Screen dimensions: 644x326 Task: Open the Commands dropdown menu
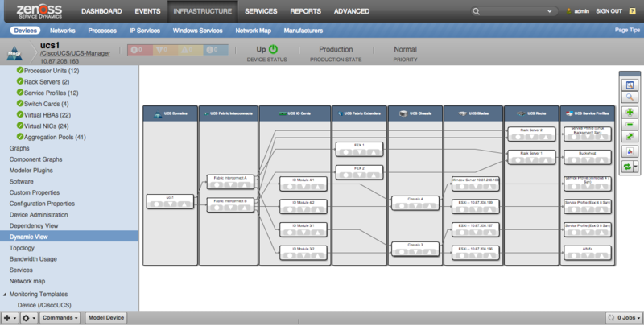60,318
